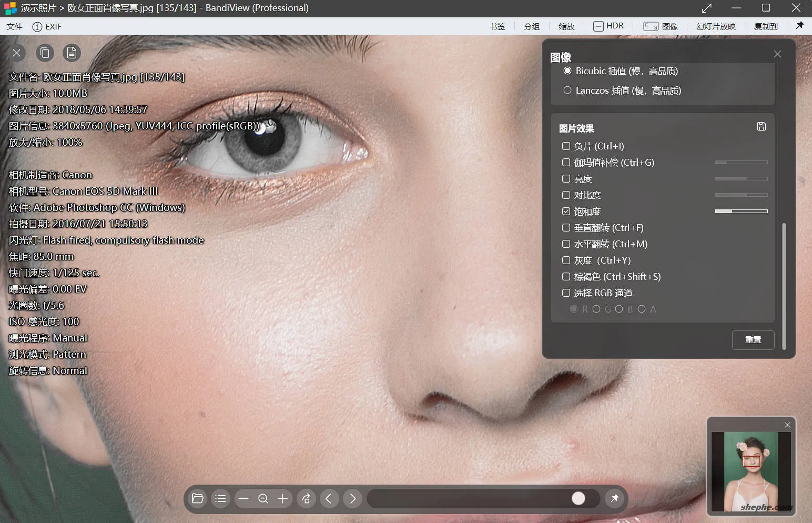Image resolution: width=812 pixels, height=523 pixels.
Task: Click the rotate image icon
Action: pyautogui.click(x=306, y=498)
